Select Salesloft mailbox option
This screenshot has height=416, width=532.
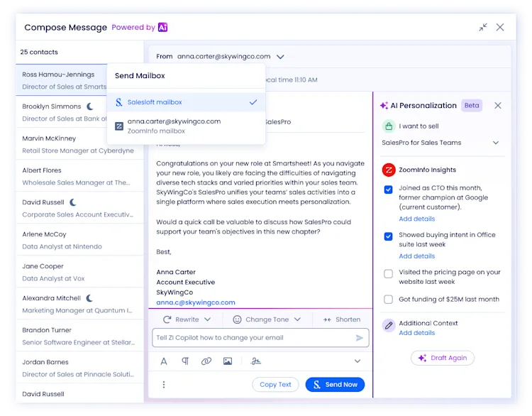pyautogui.click(x=186, y=102)
